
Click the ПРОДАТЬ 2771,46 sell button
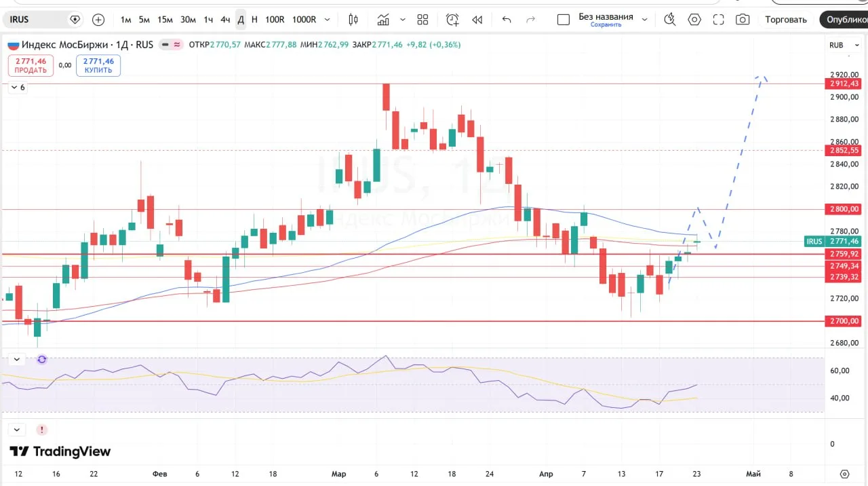[x=31, y=65]
